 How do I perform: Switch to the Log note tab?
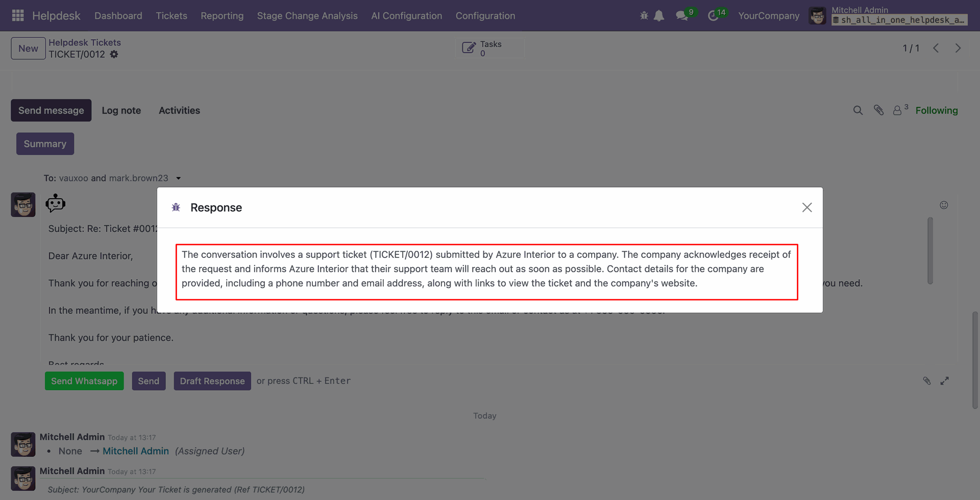coord(121,110)
